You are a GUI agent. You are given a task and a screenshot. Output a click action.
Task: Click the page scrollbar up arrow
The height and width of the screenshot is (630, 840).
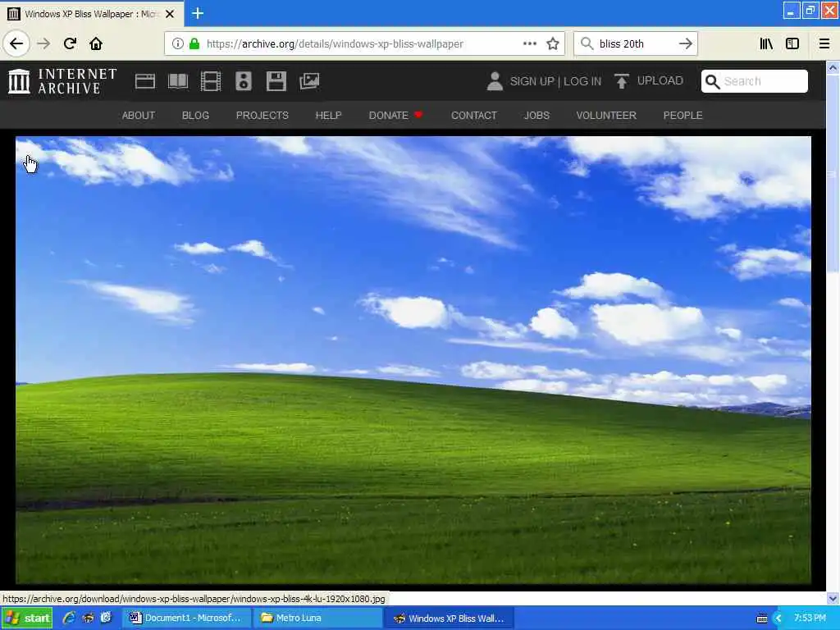coord(833,67)
